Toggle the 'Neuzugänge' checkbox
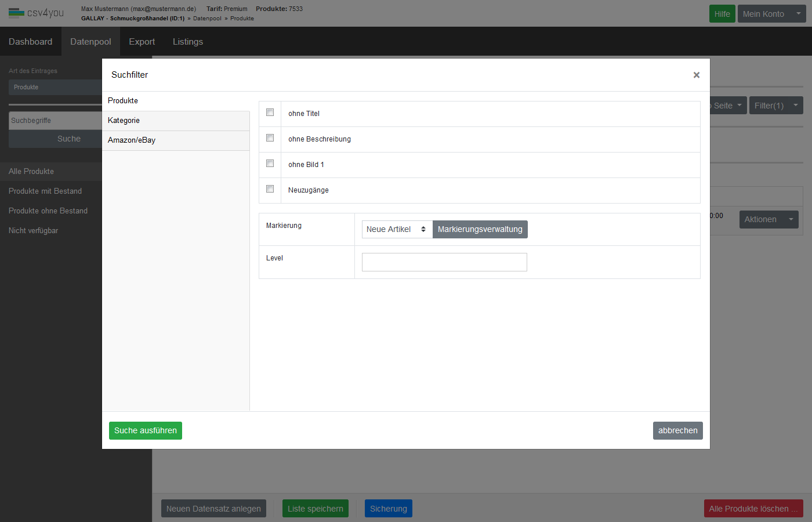Viewport: 812px width, 522px height. 270,189
